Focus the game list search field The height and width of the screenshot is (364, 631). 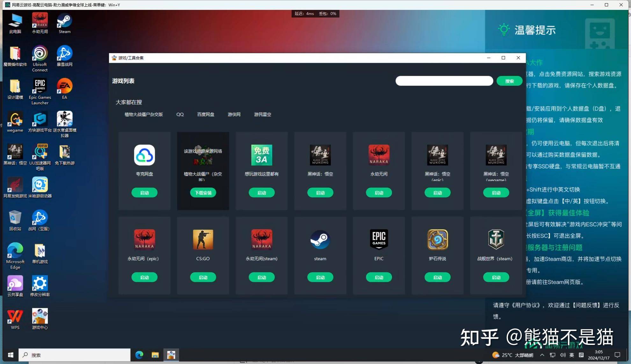point(444,81)
